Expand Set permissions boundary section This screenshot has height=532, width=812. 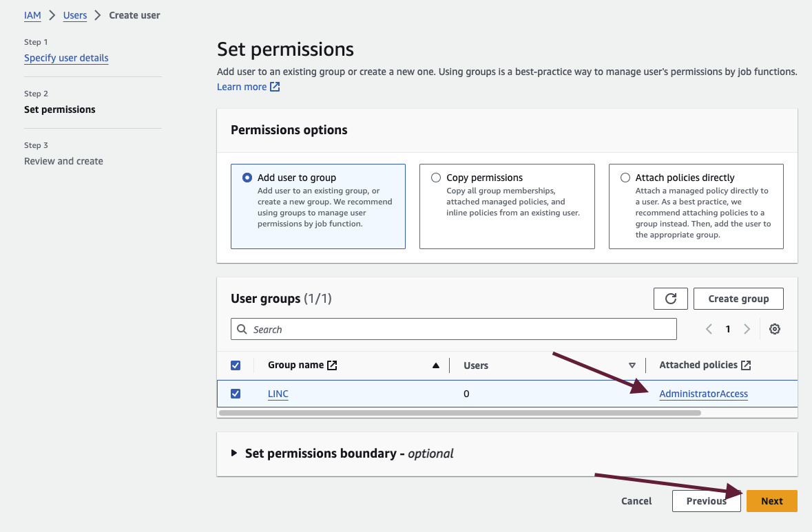pyautogui.click(x=234, y=453)
